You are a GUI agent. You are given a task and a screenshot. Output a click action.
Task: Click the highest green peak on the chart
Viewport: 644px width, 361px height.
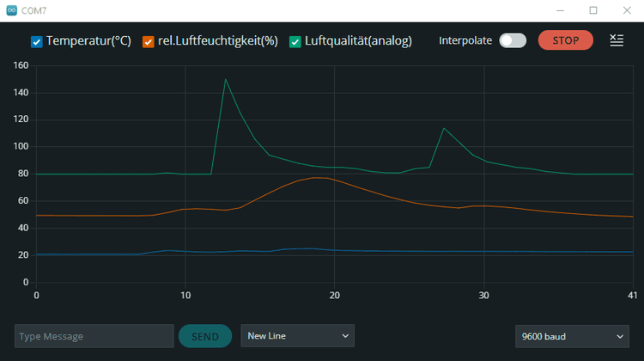point(225,80)
